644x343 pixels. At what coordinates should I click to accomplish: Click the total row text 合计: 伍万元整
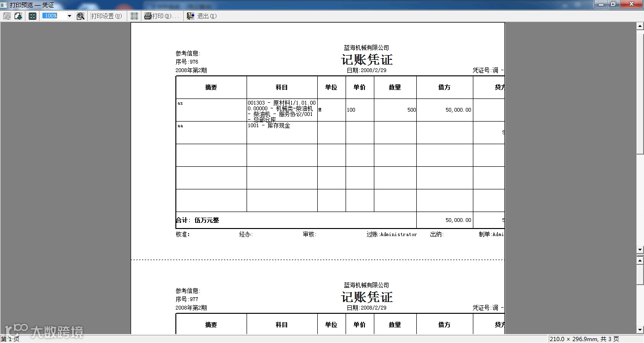(x=198, y=220)
